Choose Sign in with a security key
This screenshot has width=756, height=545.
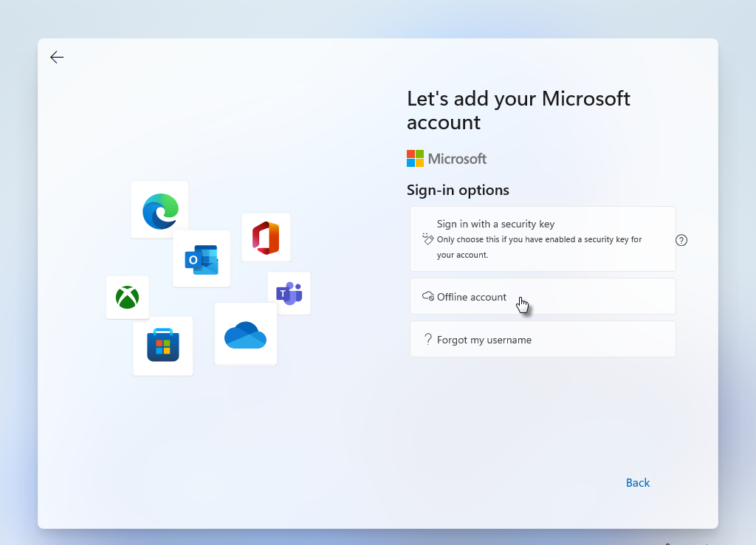[x=543, y=239]
